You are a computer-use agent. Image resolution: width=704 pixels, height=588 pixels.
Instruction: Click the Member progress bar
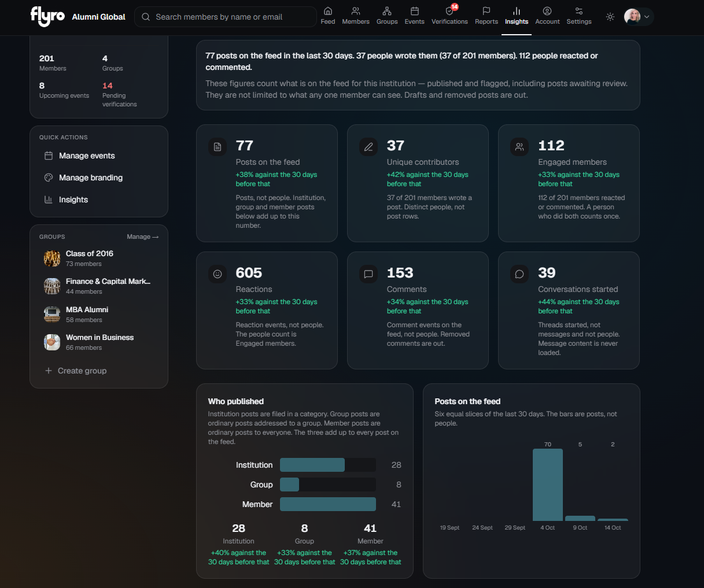pyautogui.click(x=328, y=504)
